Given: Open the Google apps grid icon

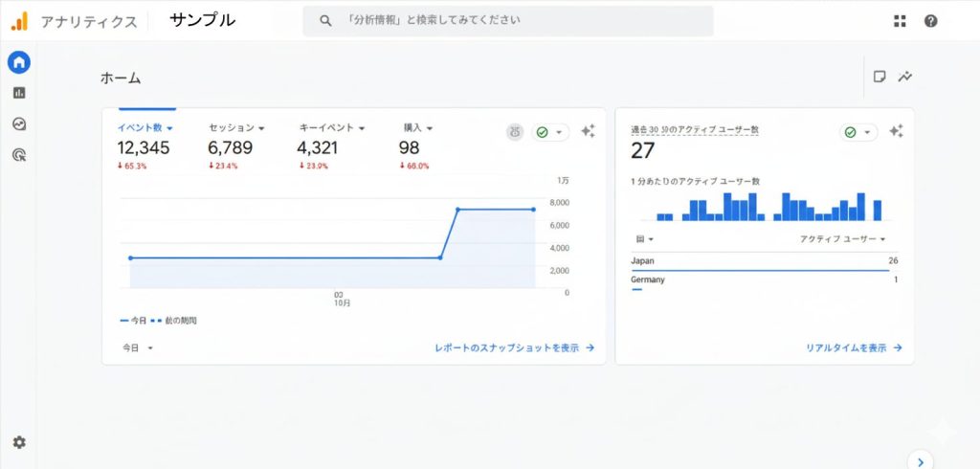Looking at the screenshot, I should coord(900,21).
